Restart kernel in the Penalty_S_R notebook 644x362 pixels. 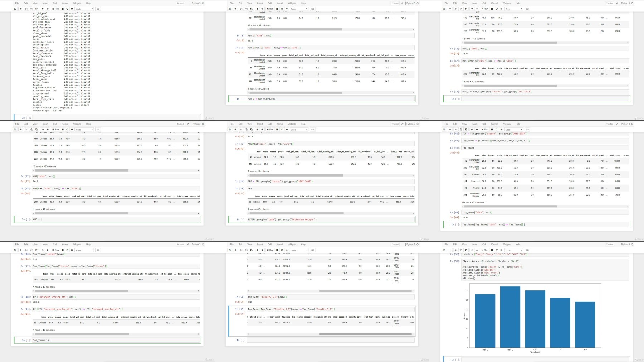click(282, 250)
